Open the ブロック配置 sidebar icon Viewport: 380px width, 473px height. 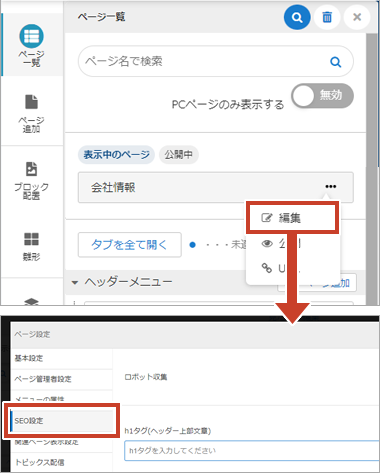click(x=31, y=180)
